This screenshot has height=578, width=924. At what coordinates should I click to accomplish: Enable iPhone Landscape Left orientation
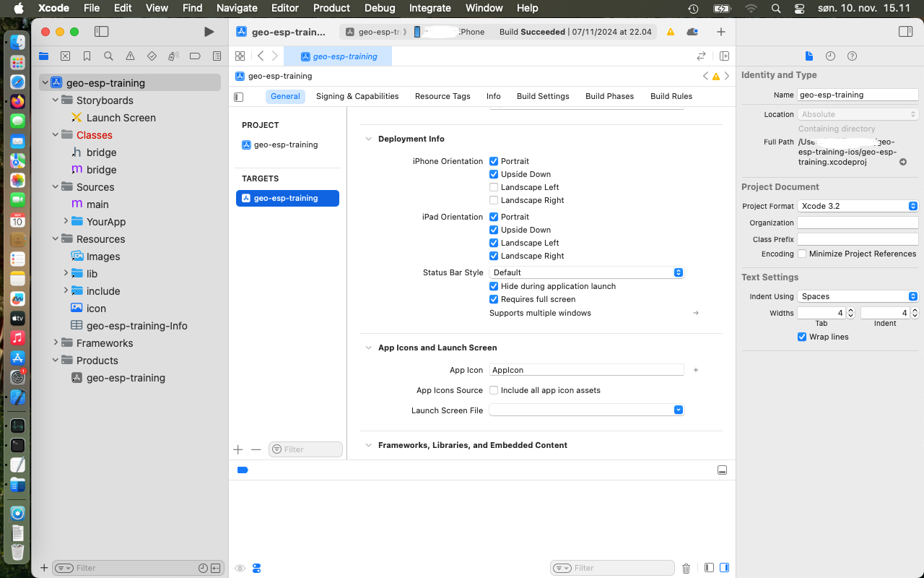(x=494, y=187)
